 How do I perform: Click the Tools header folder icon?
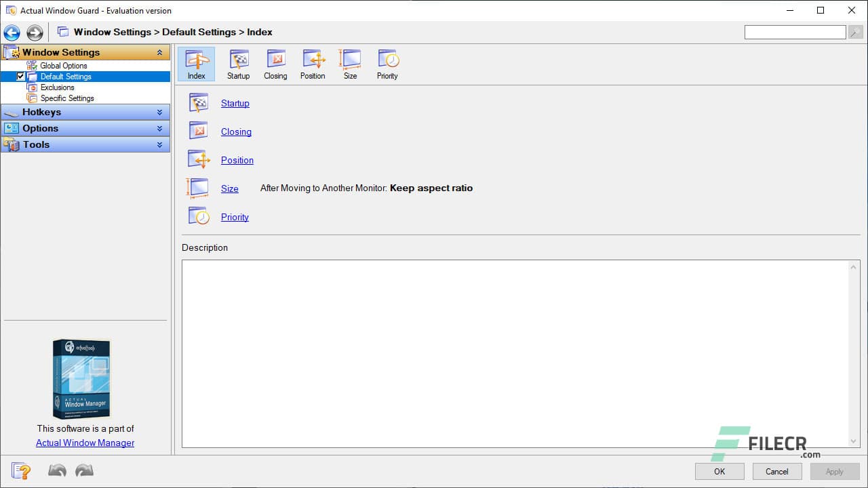(12, 144)
